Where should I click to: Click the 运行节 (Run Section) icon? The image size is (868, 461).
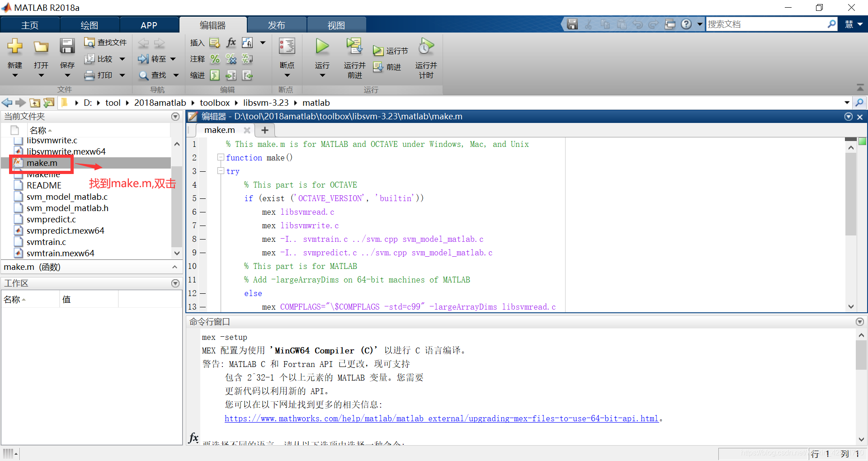[x=380, y=50]
